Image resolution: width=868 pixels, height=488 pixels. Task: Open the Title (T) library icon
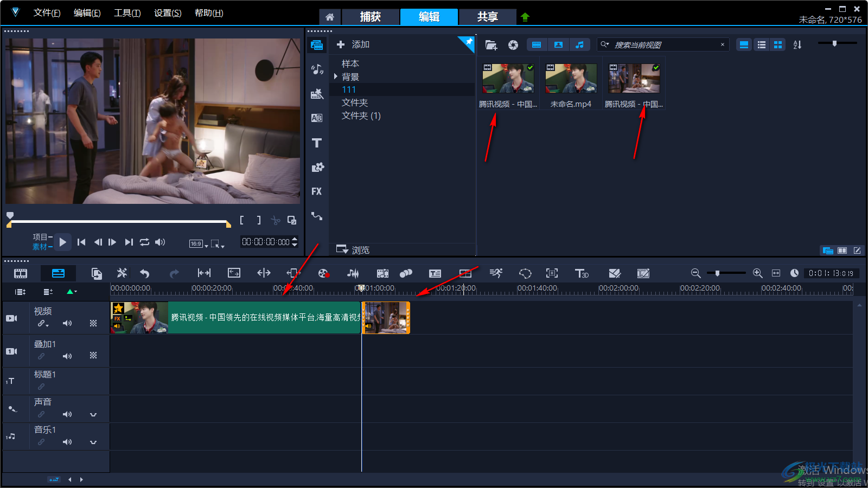317,143
